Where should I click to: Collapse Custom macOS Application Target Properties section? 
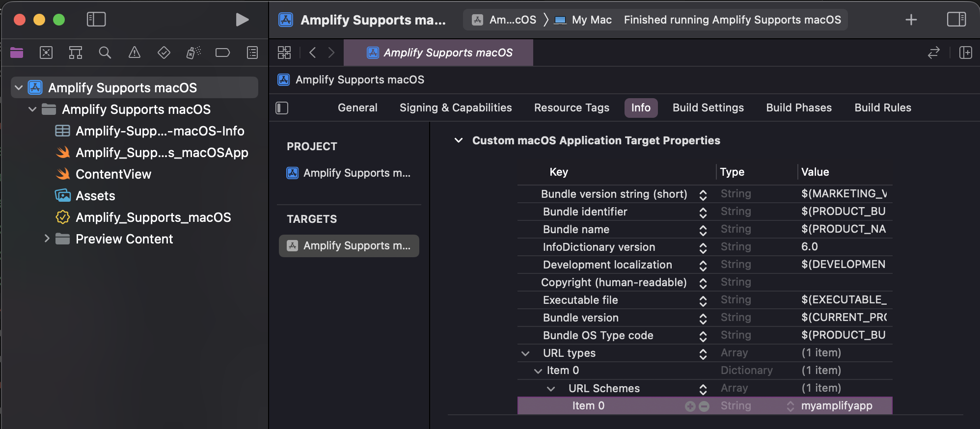459,140
